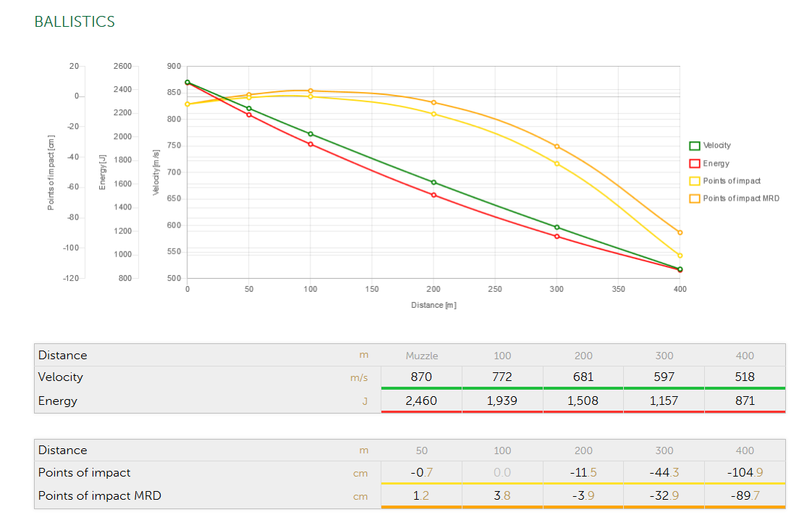Click the yellow Points of impact legend swatch
Viewport: 812px width, 528px height.
pos(694,181)
